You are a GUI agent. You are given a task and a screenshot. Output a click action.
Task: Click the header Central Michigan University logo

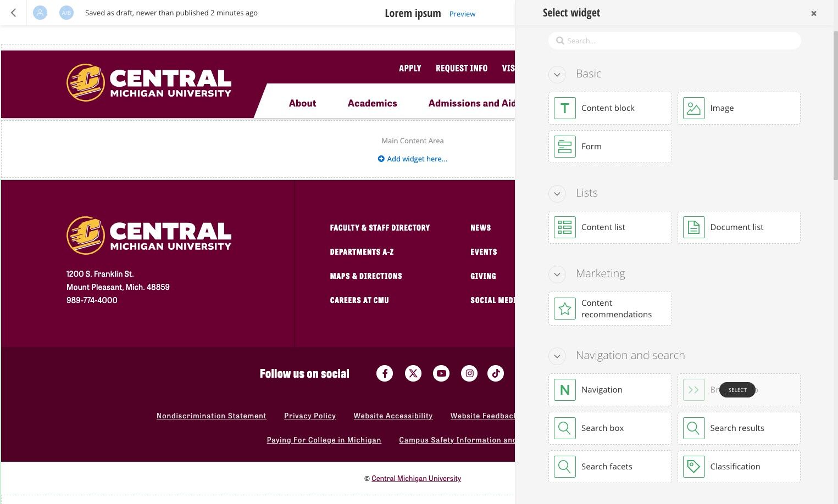(149, 83)
